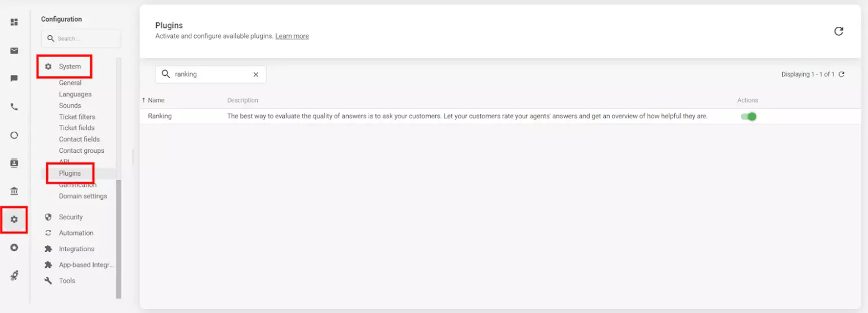Click the large refresh icon in Plugins header
868x313 pixels.
coord(838,31)
